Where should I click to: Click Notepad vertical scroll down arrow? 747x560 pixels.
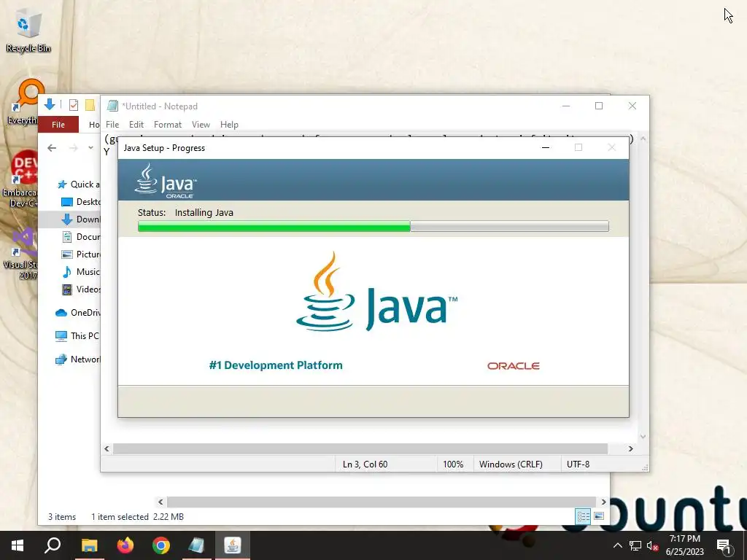coord(643,436)
